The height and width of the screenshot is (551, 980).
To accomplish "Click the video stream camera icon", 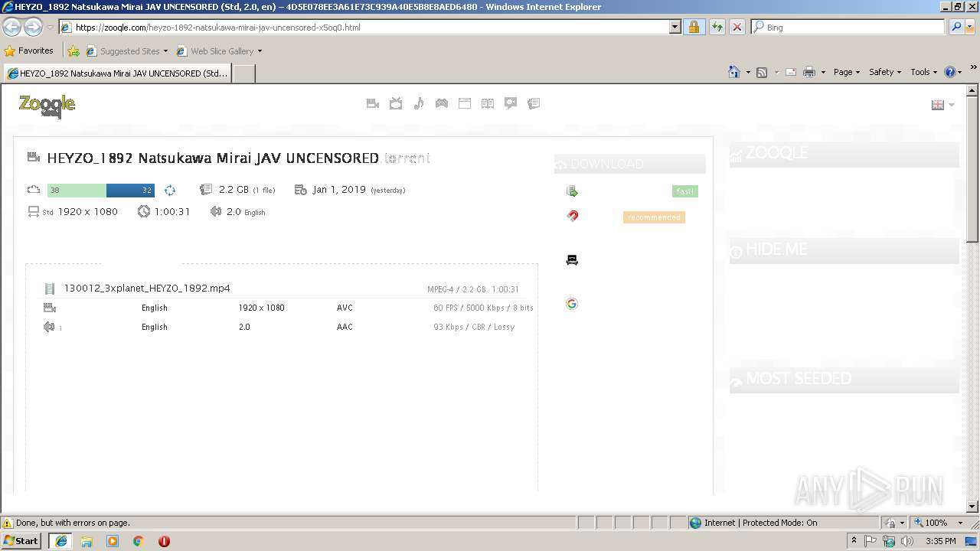I will (x=50, y=308).
